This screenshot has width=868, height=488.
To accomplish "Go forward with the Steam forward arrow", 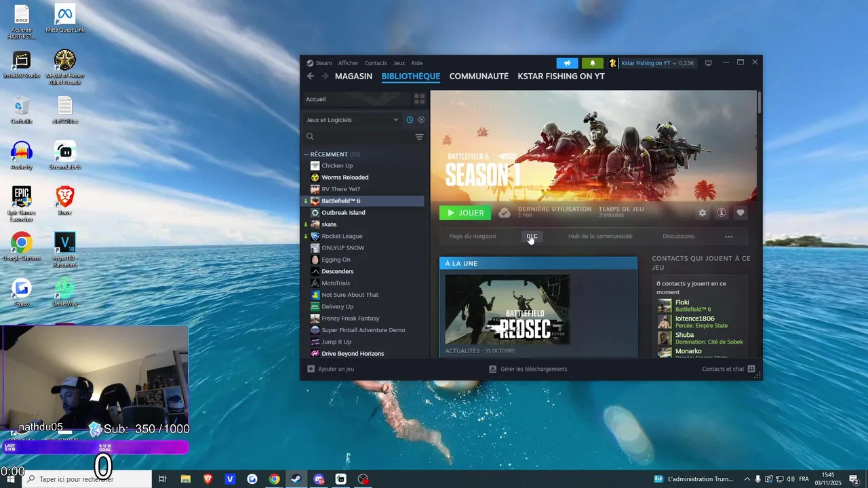I will pyautogui.click(x=325, y=76).
